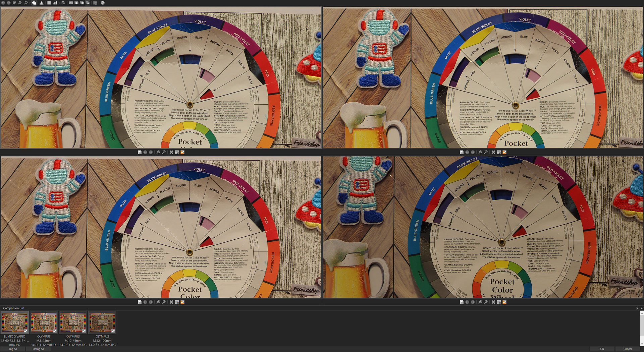Viewport: 644px width, 352px height.
Task: Collapse the Comparison List panel using its arrow
Action: coord(637,308)
